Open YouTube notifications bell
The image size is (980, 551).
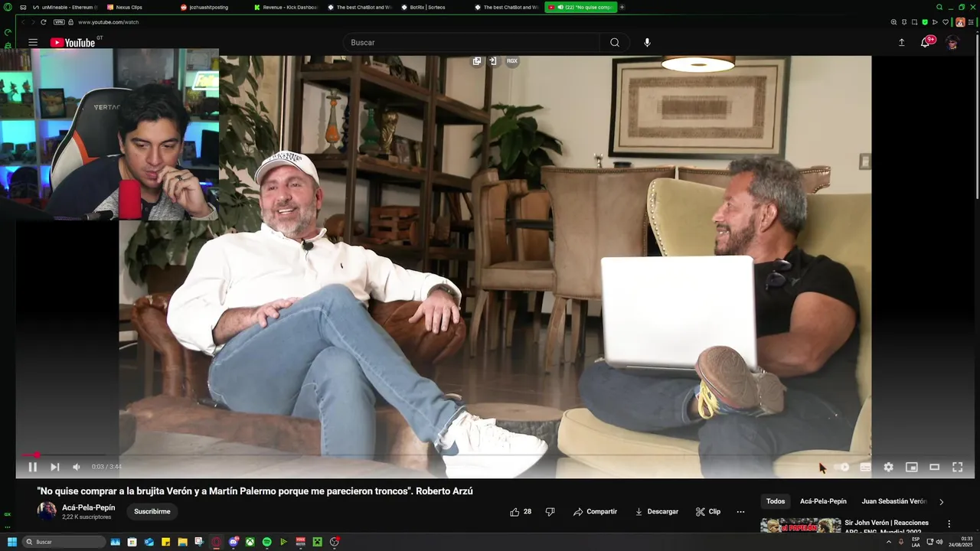coord(925,43)
